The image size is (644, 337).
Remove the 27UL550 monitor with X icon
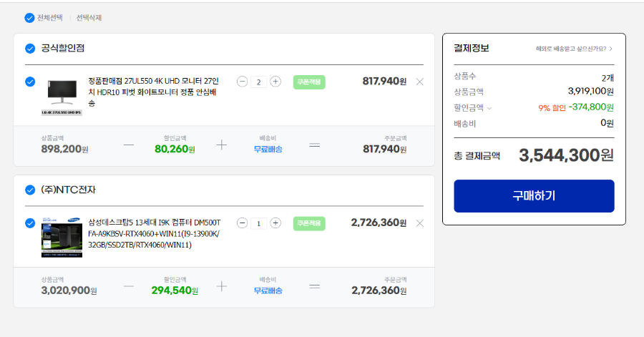click(x=420, y=82)
